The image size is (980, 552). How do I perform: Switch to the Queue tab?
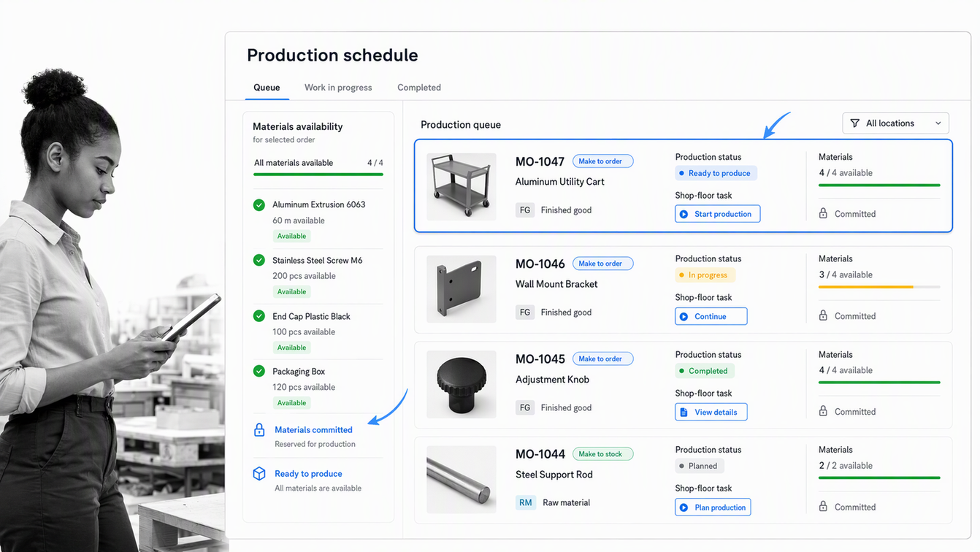267,88
